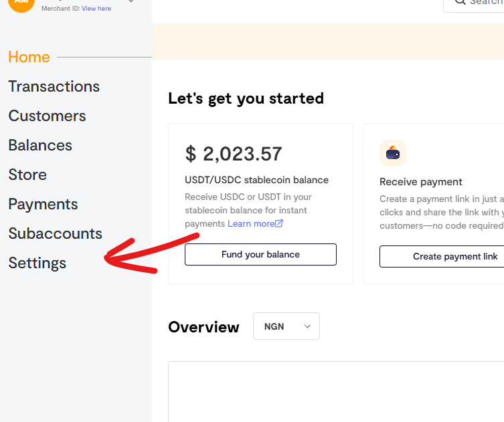Click the Fund your balance button

[x=260, y=255]
